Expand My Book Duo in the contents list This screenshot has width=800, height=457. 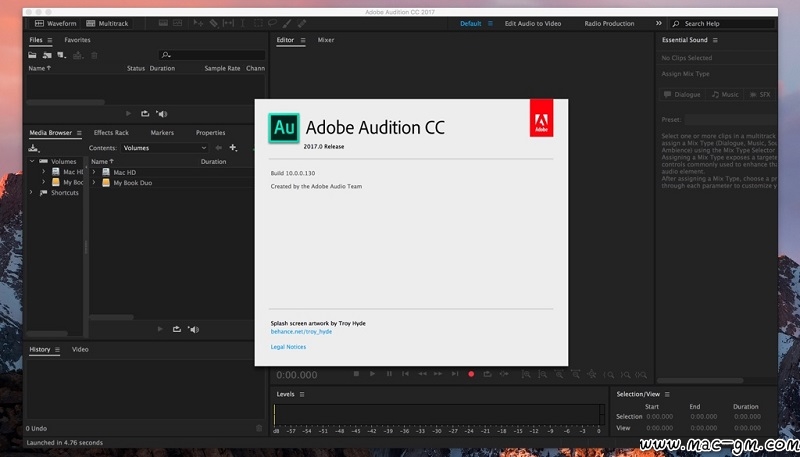[x=94, y=182]
